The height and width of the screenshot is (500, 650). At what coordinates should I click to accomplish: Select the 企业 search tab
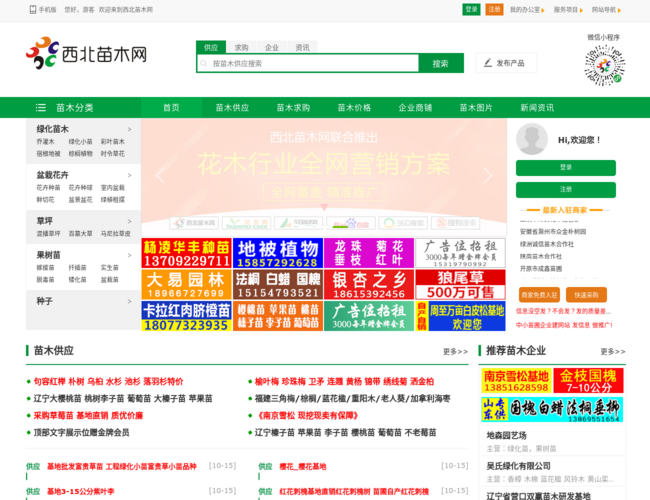tap(272, 47)
